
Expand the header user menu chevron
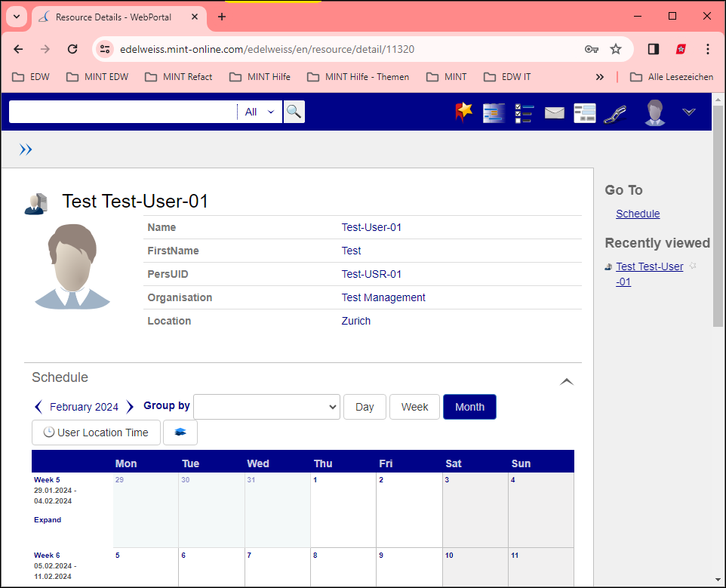tap(689, 112)
